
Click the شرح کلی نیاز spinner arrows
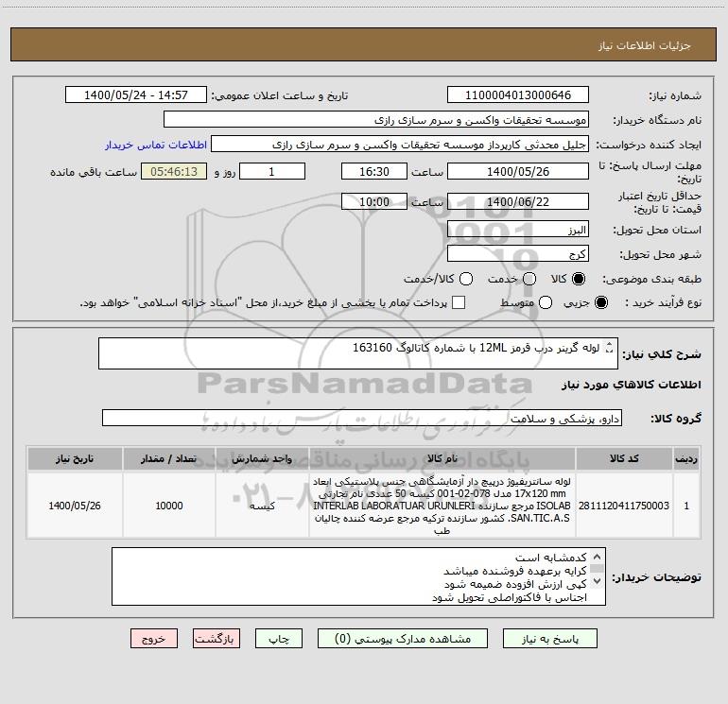click(610, 348)
